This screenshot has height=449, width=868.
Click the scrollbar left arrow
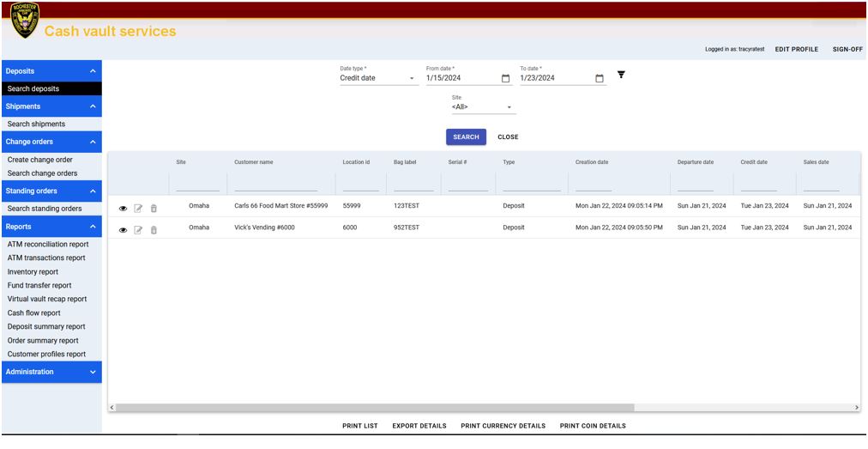[112, 408]
